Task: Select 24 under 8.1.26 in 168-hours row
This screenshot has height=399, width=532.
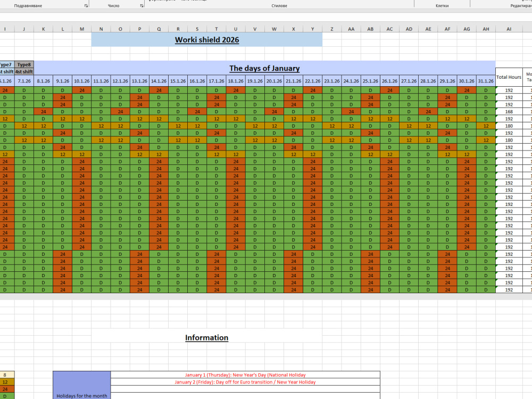Action: [44, 112]
